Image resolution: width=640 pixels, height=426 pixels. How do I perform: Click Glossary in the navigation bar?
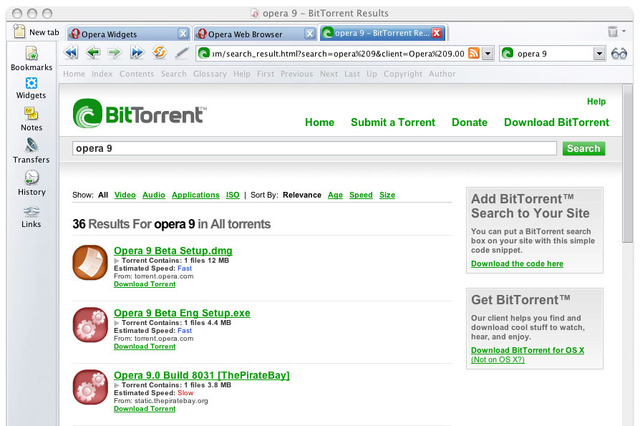[x=210, y=74]
